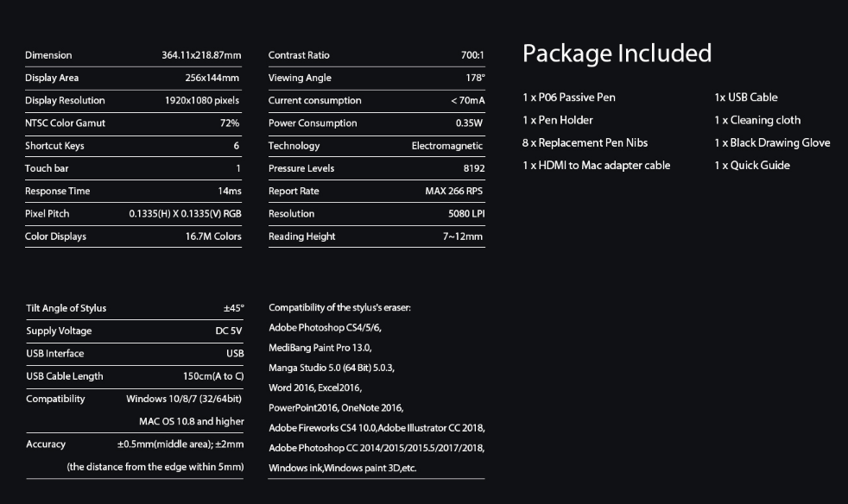The width and height of the screenshot is (848, 504).
Task: Click the Viewing Angle 178° value
Action: [x=475, y=78]
